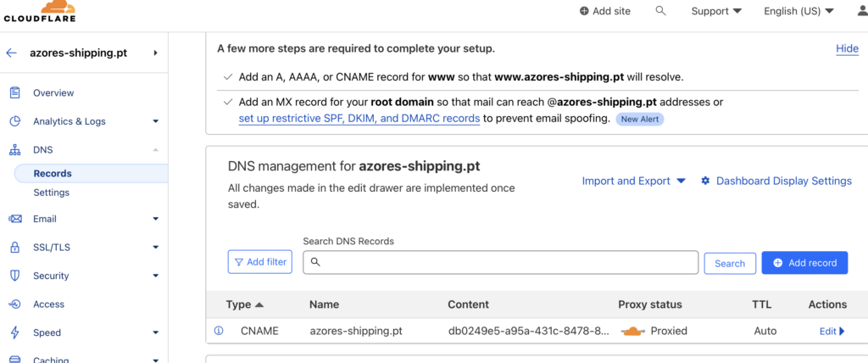Click the Cloudflare logo
The width and height of the screenshot is (868, 363).
click(40, 11)
